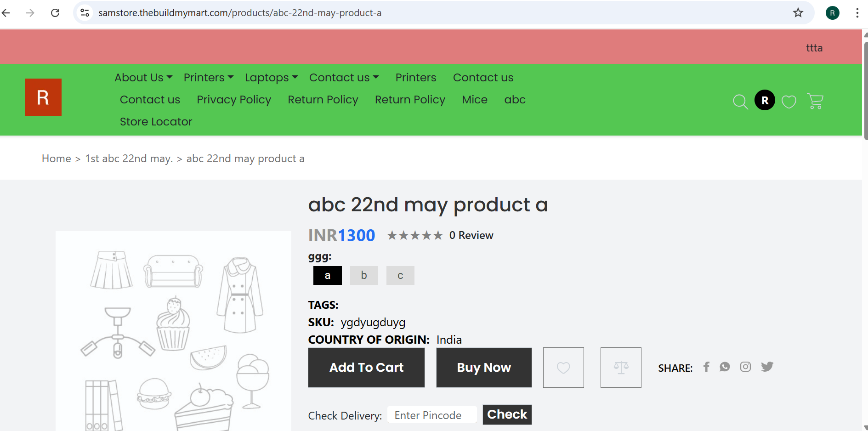Open the Printers link without arrow
This screenshot has height=431, width=868.
(x=416, y=78)
